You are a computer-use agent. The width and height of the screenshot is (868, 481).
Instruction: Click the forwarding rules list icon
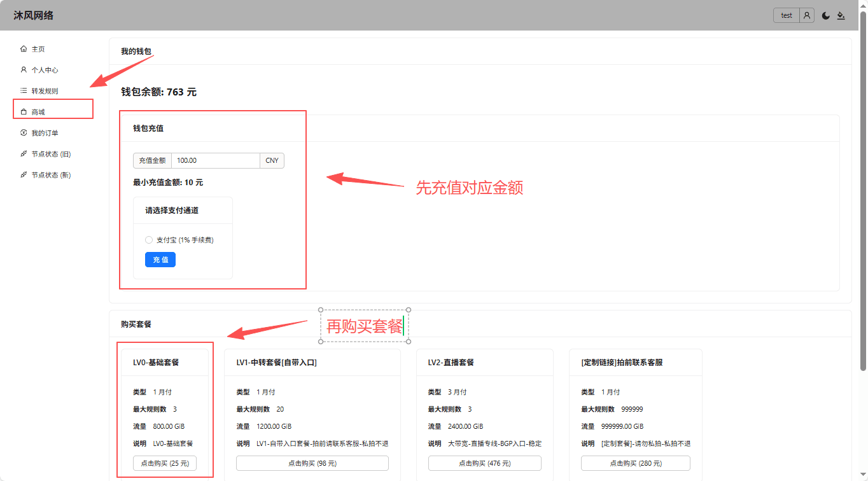click(x=24, y=91)
